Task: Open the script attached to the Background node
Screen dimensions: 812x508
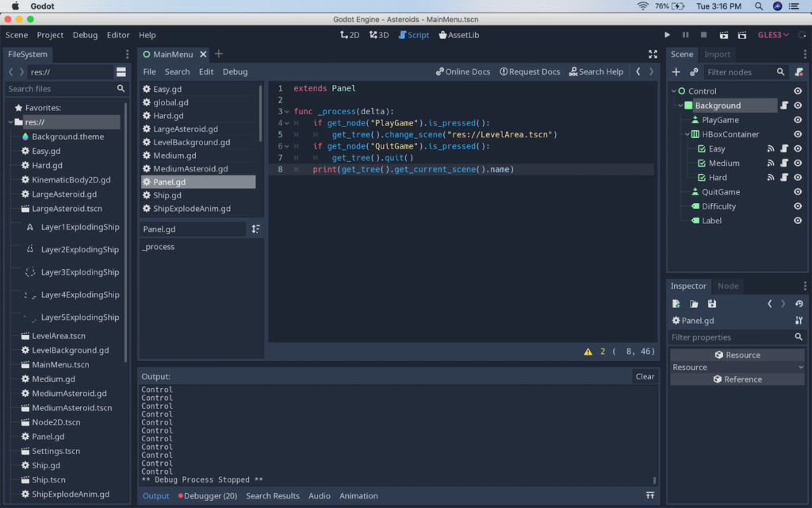Action: click(783, 104)
